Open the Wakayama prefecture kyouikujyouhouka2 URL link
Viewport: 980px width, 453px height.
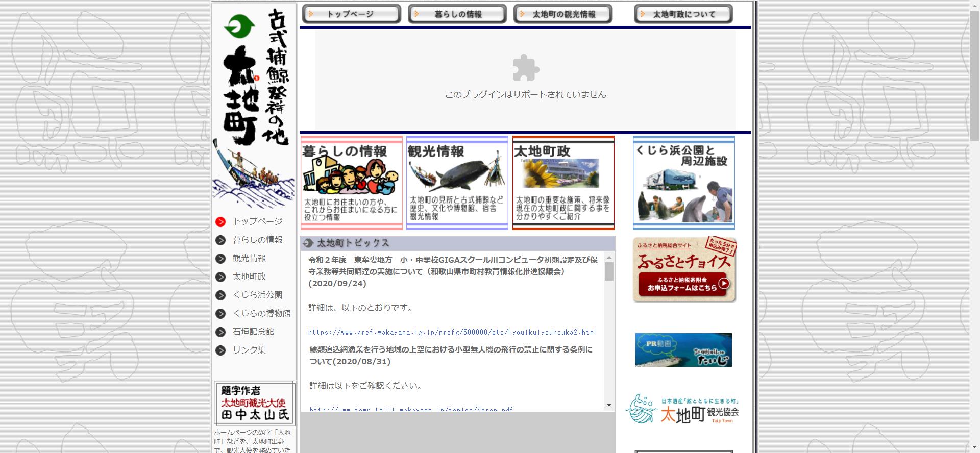point(452,332)
